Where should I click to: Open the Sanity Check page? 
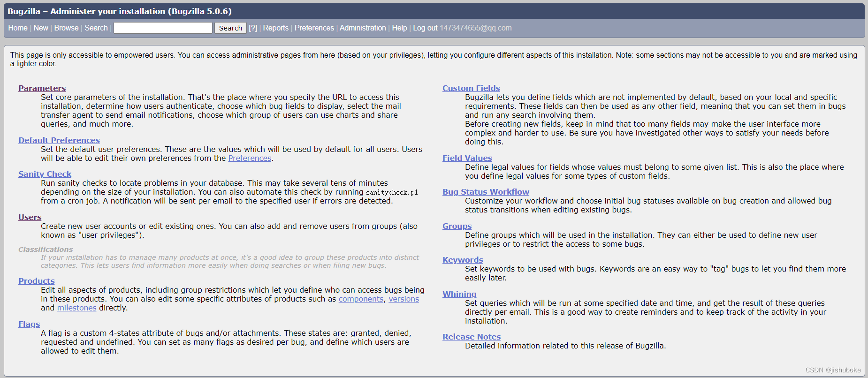(x=45, y=174)
